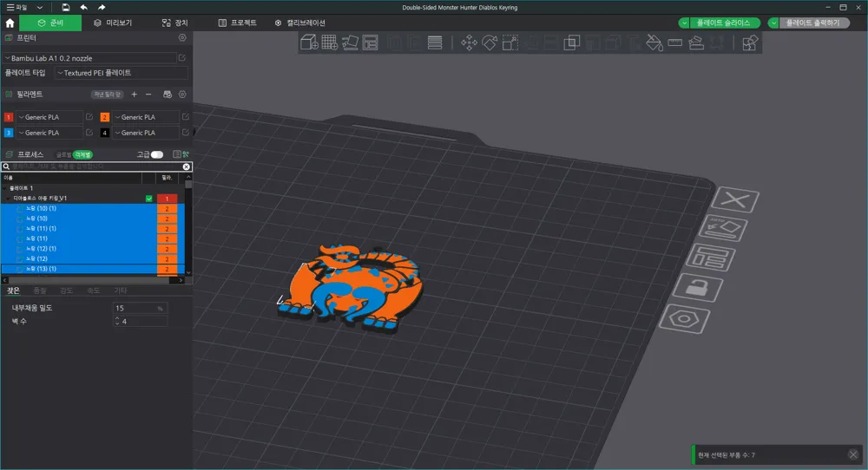Collapse the 플레이트 1 tree node

pos(5,188)
